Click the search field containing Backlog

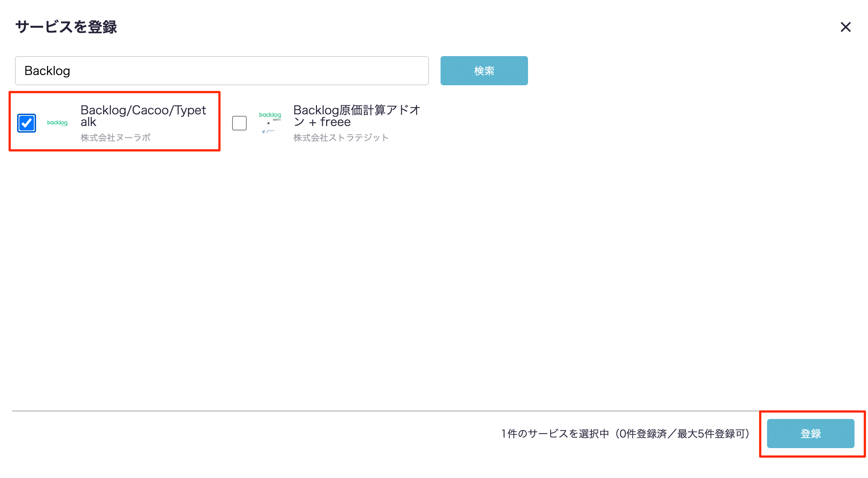tap(222, 71)
